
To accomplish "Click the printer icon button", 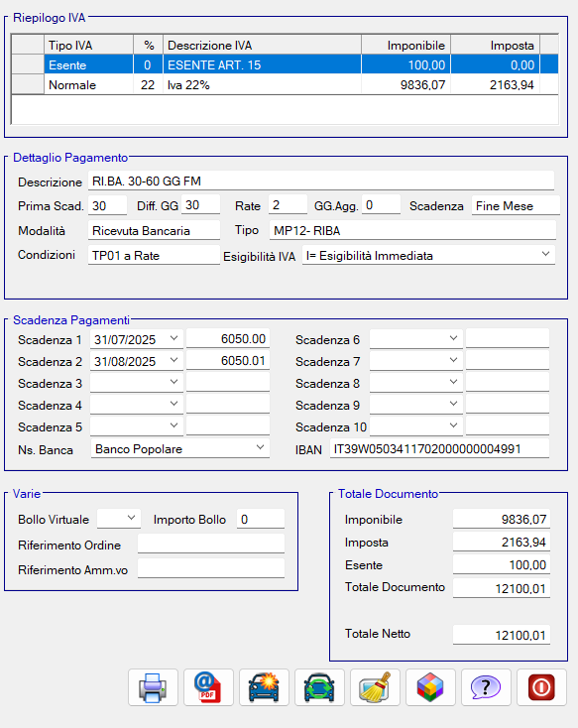I will [x=153, y=687].
